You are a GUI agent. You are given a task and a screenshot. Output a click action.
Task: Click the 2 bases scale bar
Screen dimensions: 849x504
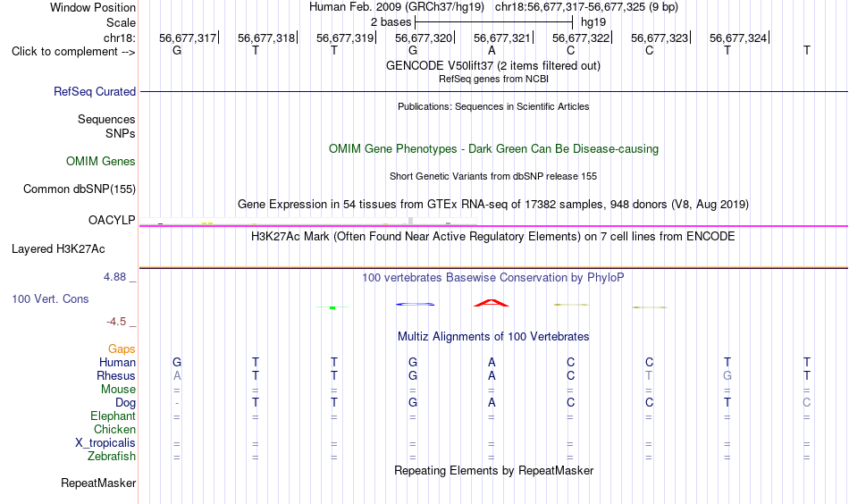coord(494,22)
